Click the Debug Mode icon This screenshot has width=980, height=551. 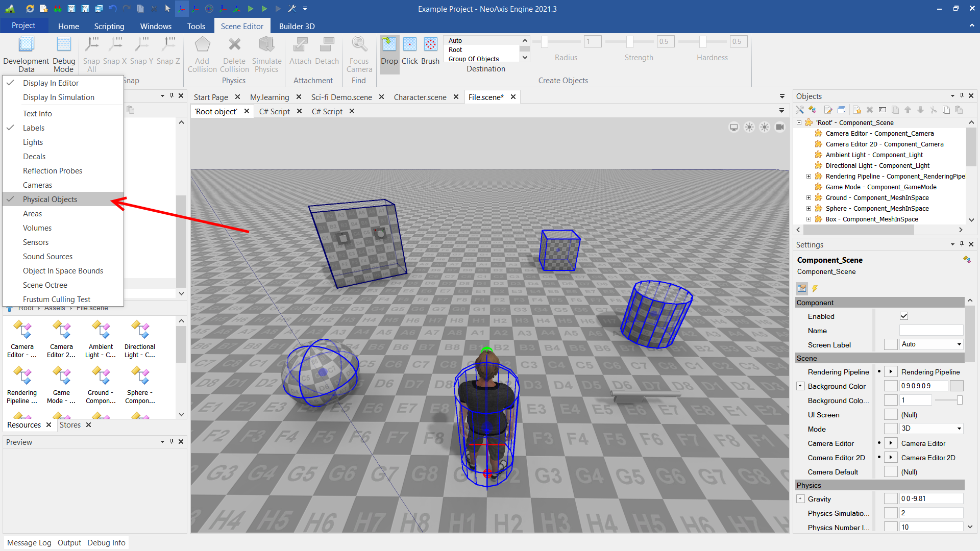64,45
